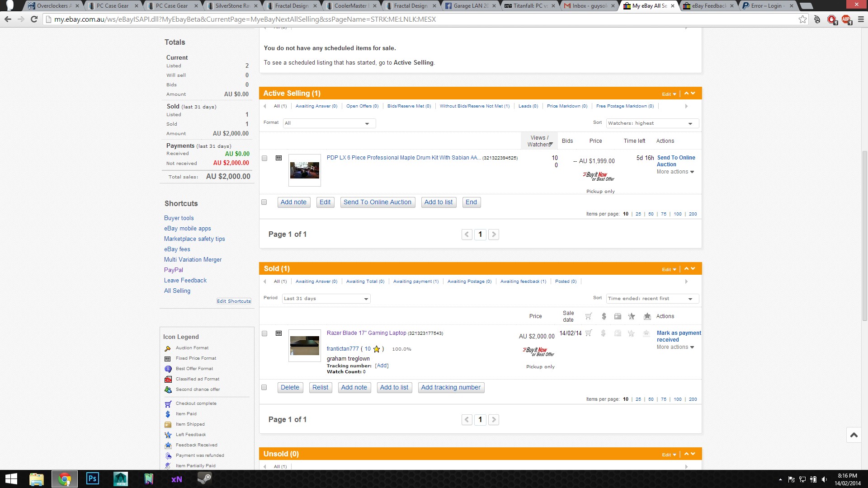Open File Explorer from taskbar
868x488 pixels.
[37, 479]
